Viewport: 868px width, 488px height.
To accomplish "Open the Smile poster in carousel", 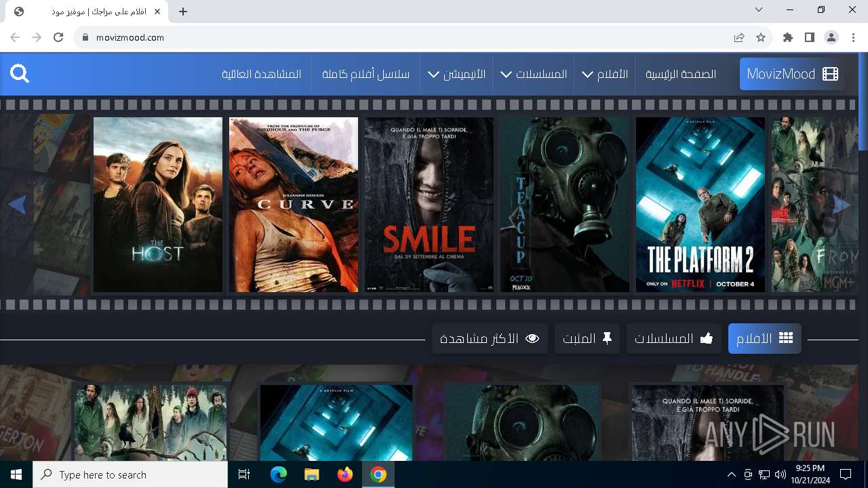I will click(429, 205).
